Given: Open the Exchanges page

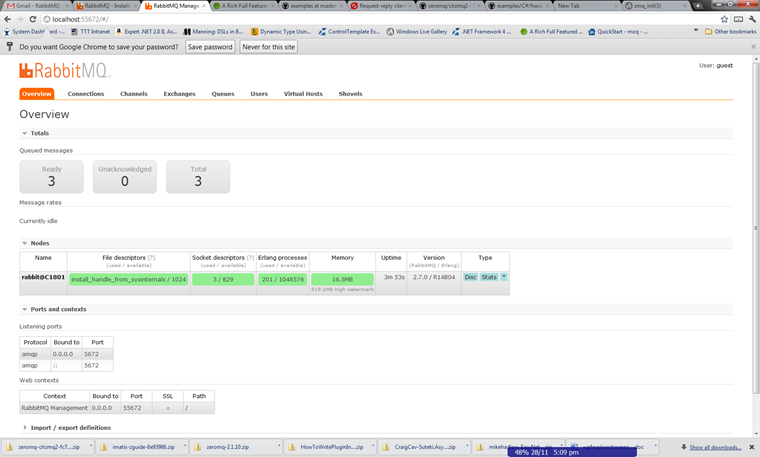Looking at the screenshot, I should coord(179,94).
